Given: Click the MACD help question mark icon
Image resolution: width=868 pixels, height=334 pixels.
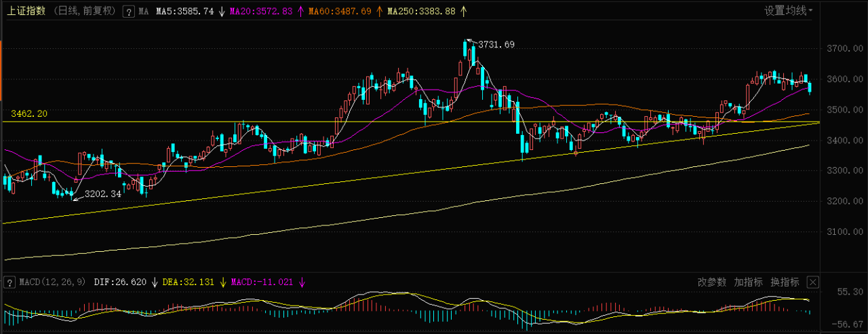Looking at the screenshot, I should 9,282.
